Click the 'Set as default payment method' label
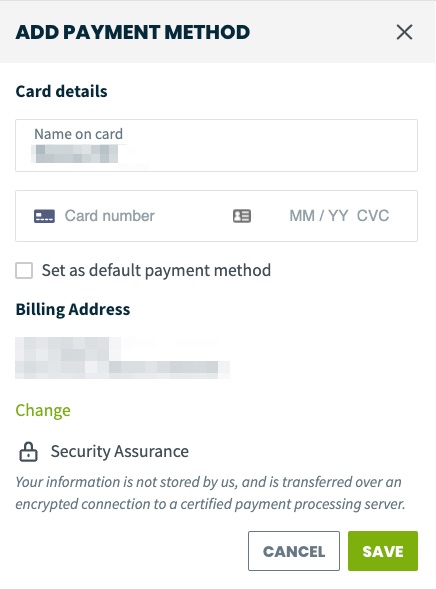This screenshot has height=589, width=436. [156, 270]
